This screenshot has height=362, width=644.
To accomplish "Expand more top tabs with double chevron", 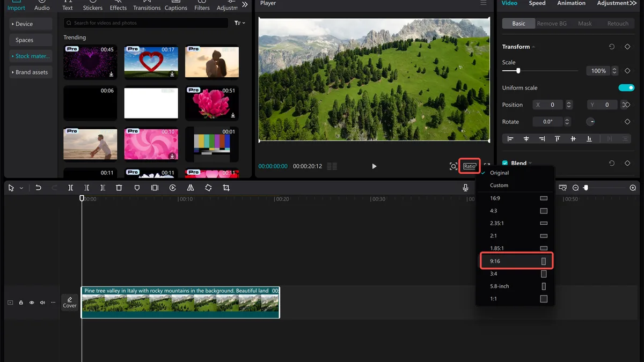I will [x=245, y=4].
